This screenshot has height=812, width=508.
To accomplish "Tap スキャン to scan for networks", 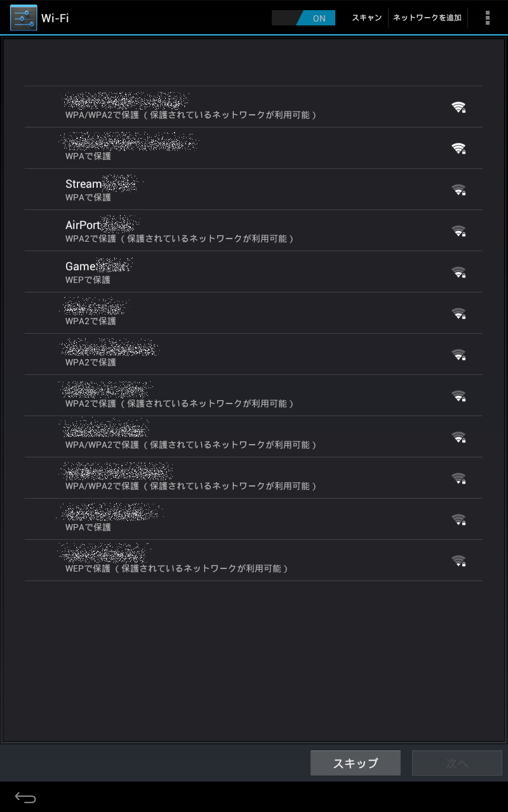I will click(x=367, y=18).
